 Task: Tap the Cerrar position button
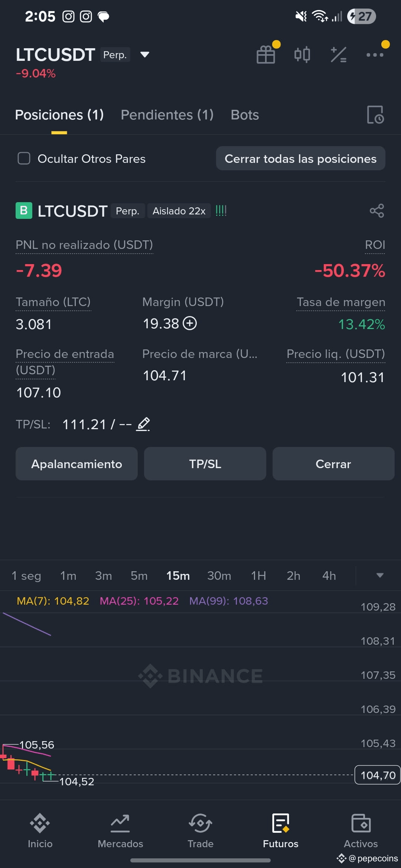point(333,464)
